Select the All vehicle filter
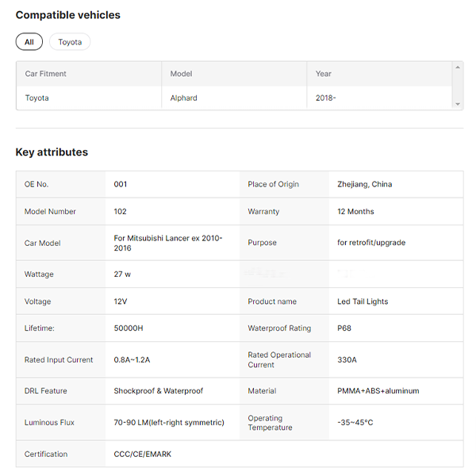 (x=29, y=42)
